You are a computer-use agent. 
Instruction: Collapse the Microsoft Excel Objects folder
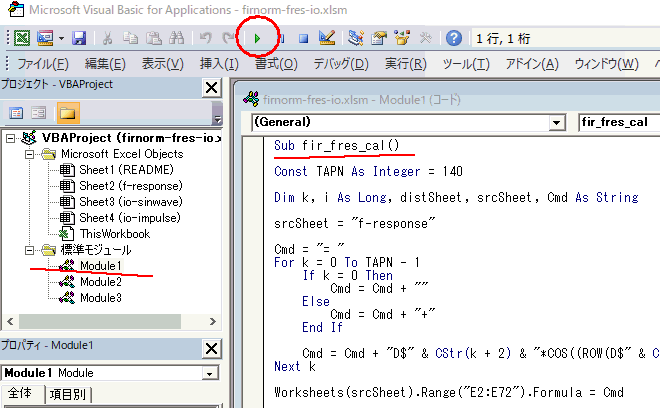pos(29,154)
